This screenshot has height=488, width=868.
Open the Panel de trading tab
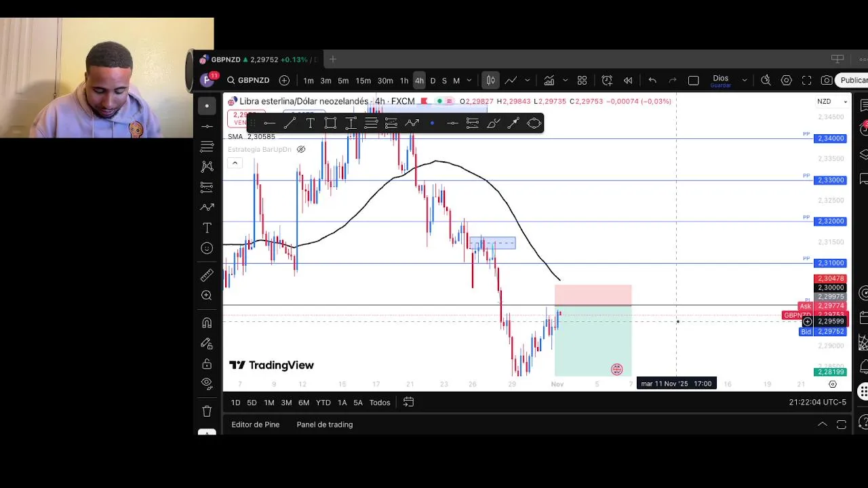(325, 424)
